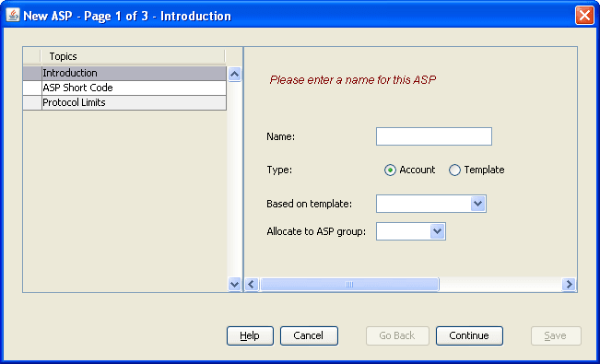The height and width of the screenshot is (364, 600).
Task: Click the Topics column header
Action: (133, 56)
